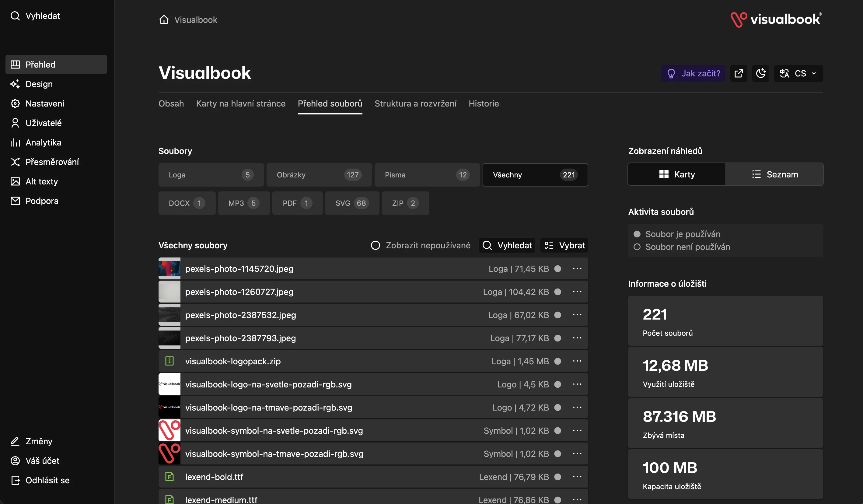Click the home breadcrumb icon
The width and height of the screenshot is (863, 504).
[x=164, y=19]
